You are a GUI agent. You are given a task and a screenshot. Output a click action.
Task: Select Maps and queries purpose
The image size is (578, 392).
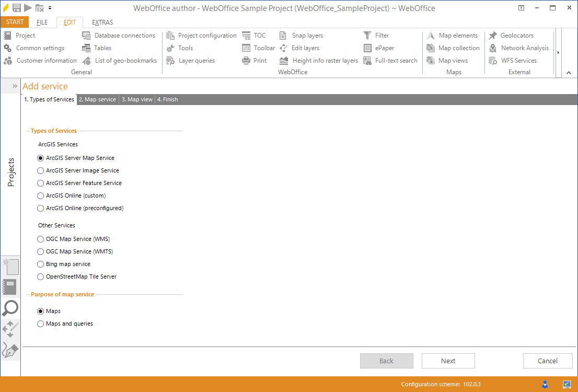[41, 324]
